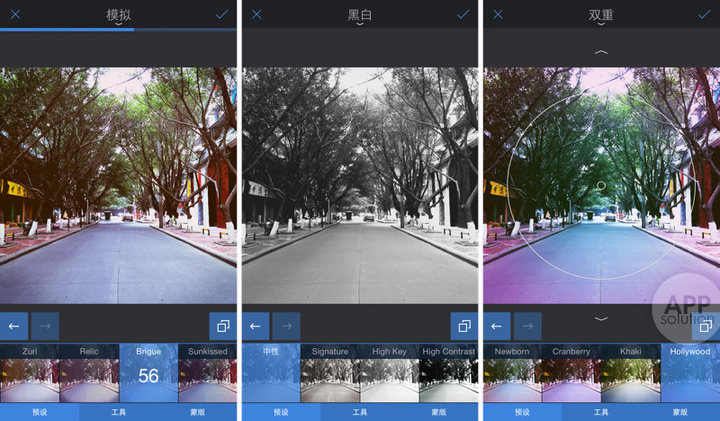Viewport: 720px width, 421px height.
Task: Cancel editing in the 模拟 screen
Action: pos(15,14)
